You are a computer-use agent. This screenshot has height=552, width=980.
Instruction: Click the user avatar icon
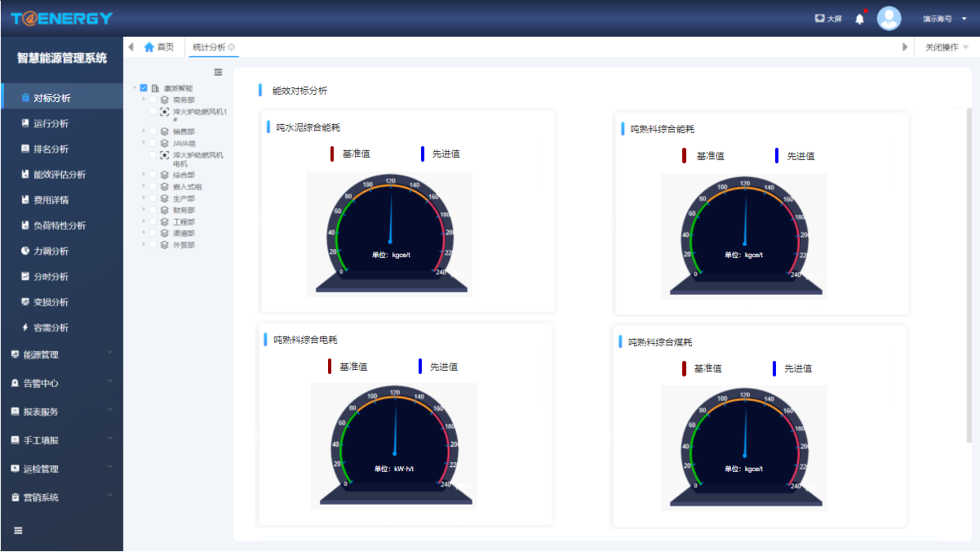click(x=889, y=18)
